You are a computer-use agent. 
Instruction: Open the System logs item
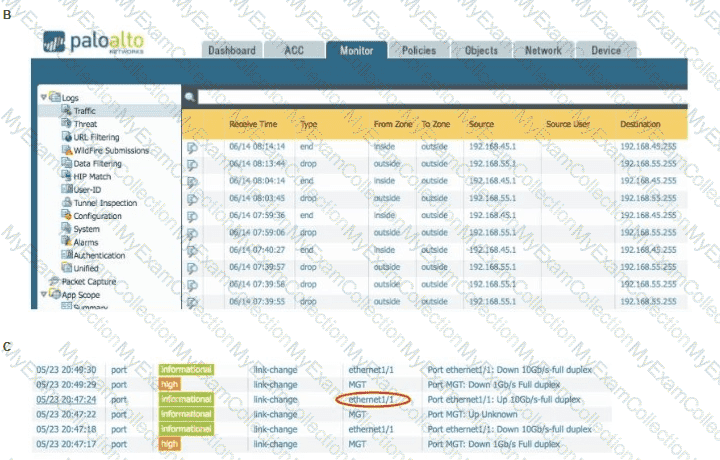click(x=86, y=229)
